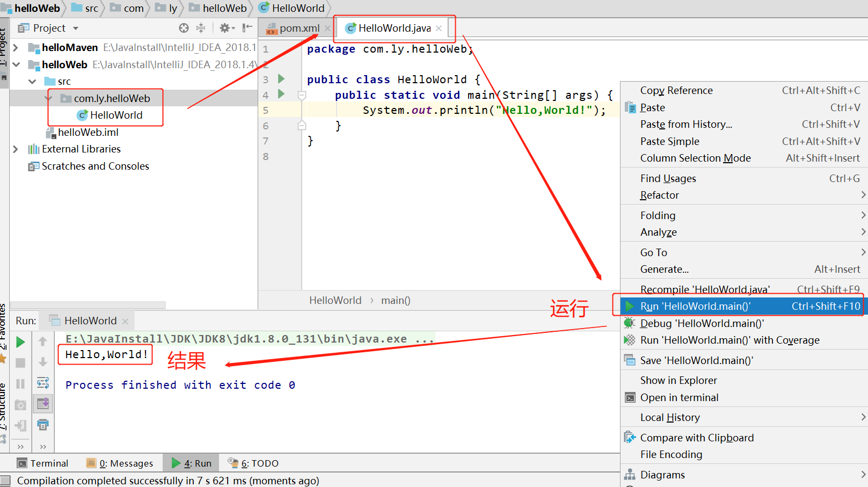The height and width of the screenshot is (487, 868).
Task: Open the Project view dropdown
Action: tap(75, 28)
